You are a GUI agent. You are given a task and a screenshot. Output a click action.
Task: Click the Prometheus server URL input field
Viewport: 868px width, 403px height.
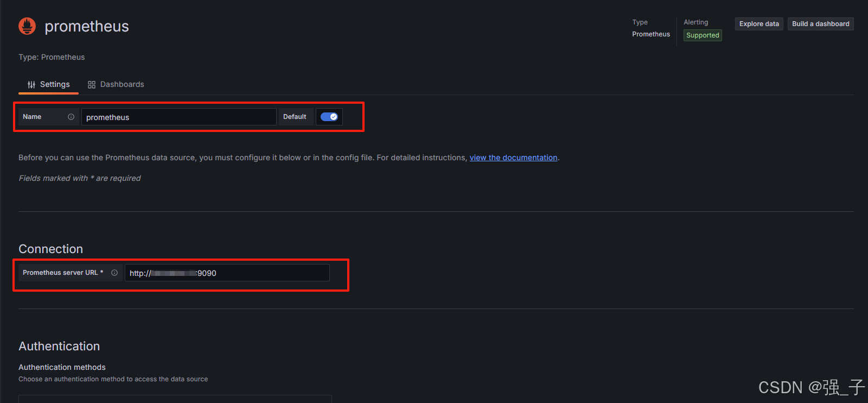pos(227,273)
